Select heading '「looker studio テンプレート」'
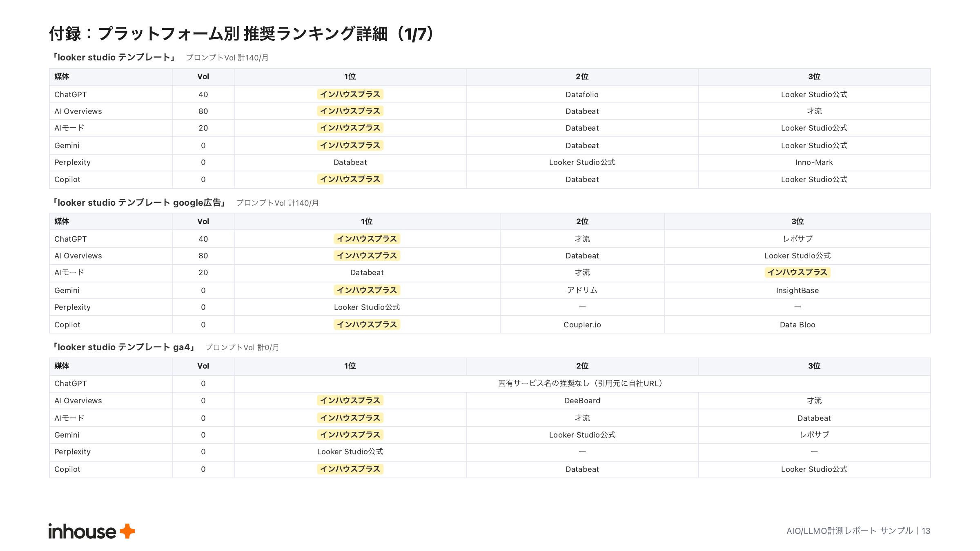 114,58
